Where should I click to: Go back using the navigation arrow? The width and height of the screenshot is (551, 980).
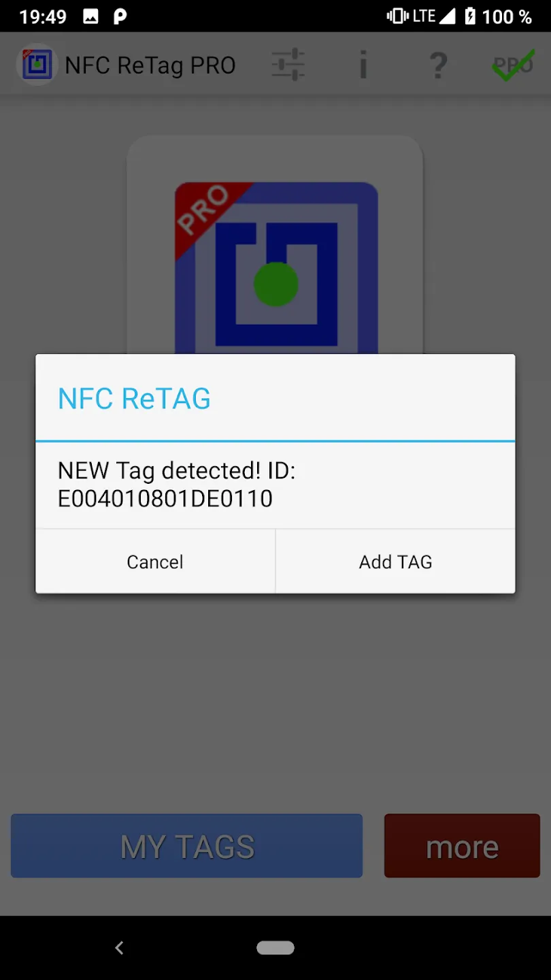(x=120, y=947)
